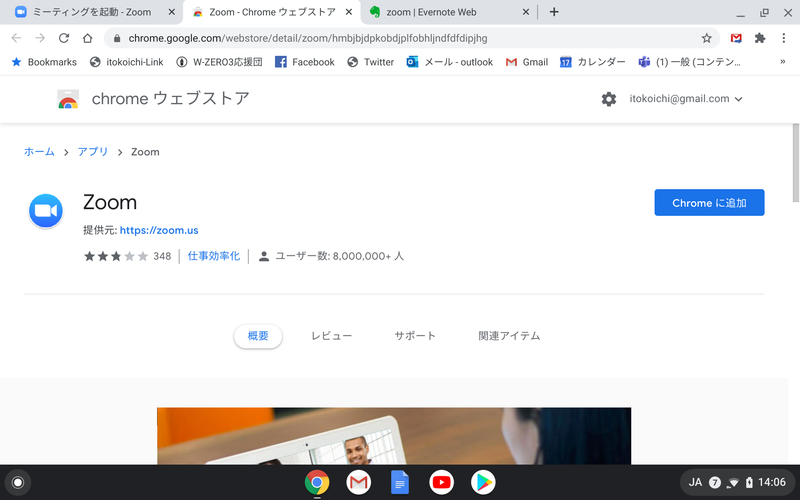Open the Gmail extension icon in toolbar
This screenshot has height=500, width=800.
tap(736, 38)
